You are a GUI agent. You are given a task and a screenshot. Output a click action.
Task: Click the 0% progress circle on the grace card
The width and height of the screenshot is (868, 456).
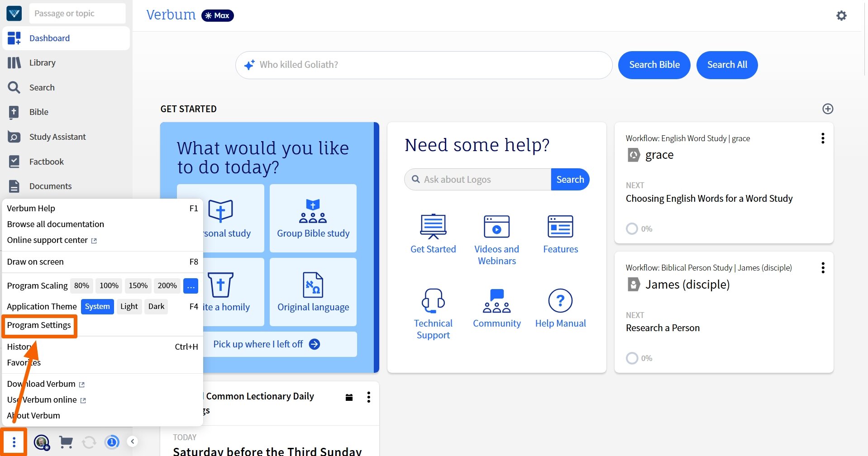(632, 228)
